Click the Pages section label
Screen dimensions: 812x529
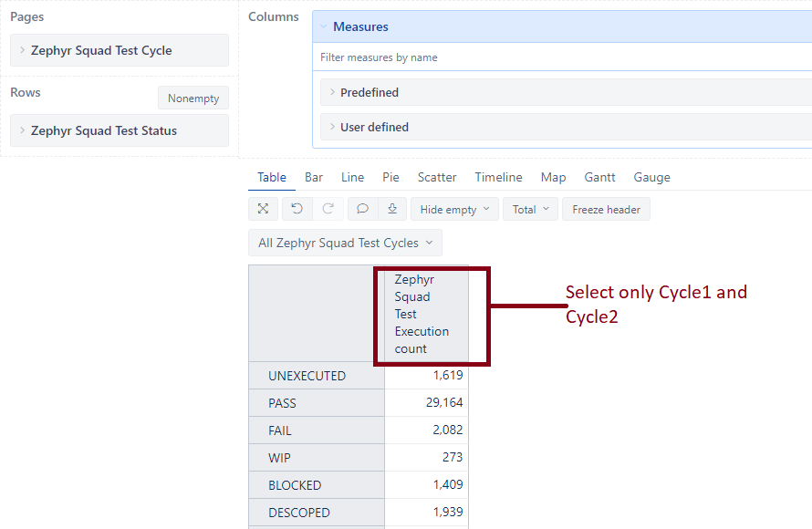click(27, 16)
